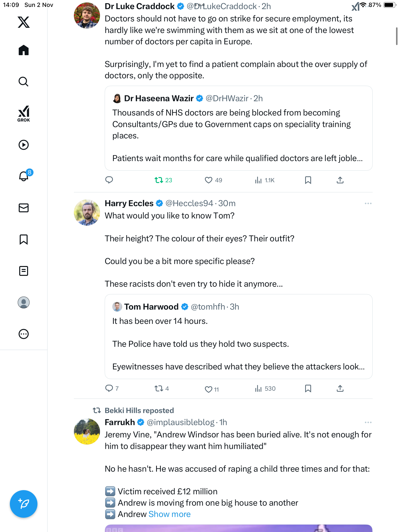Share Harry Eccles's post
The height and width of the screenshot is (532, 399).
click(340, 389)
